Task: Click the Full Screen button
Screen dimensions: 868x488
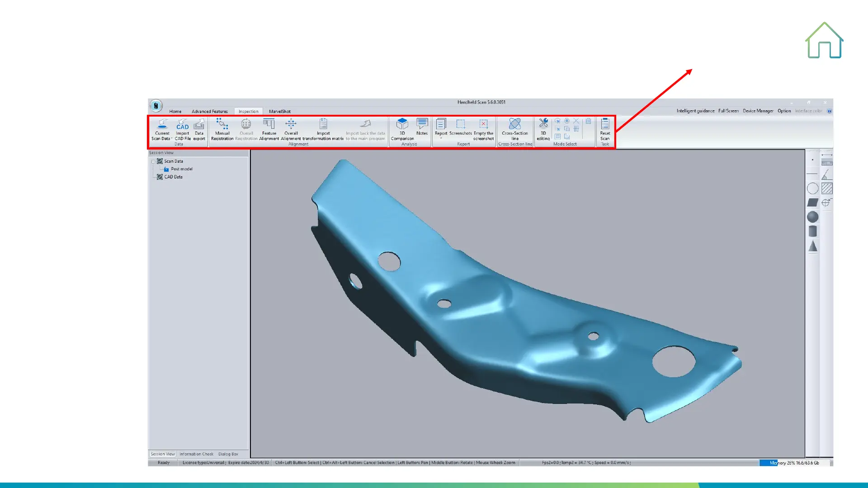Action: 728,111
